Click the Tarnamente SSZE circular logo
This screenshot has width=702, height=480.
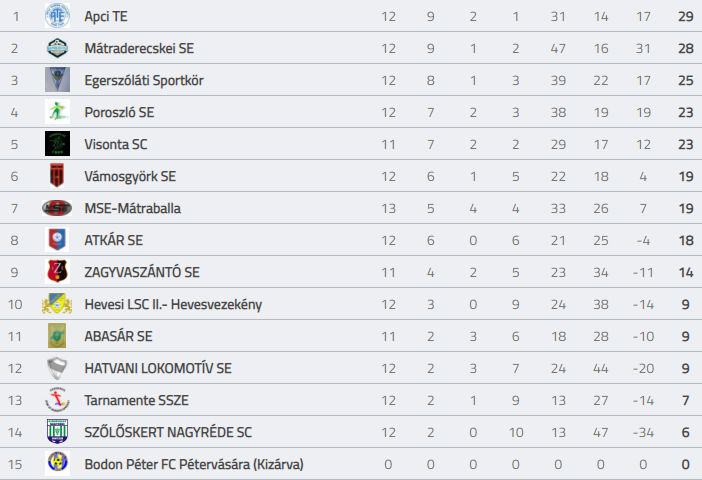pyautogui.click(x=57, y=399)
